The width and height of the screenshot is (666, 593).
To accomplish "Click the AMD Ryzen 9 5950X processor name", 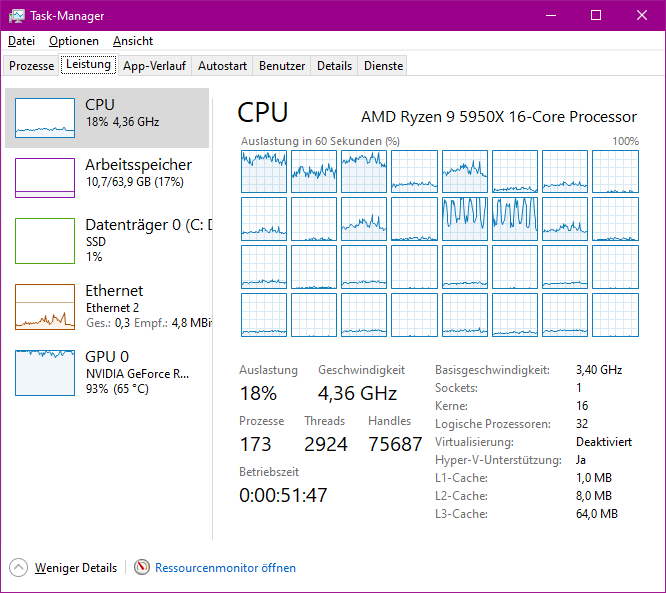I will tap(499, 116).
